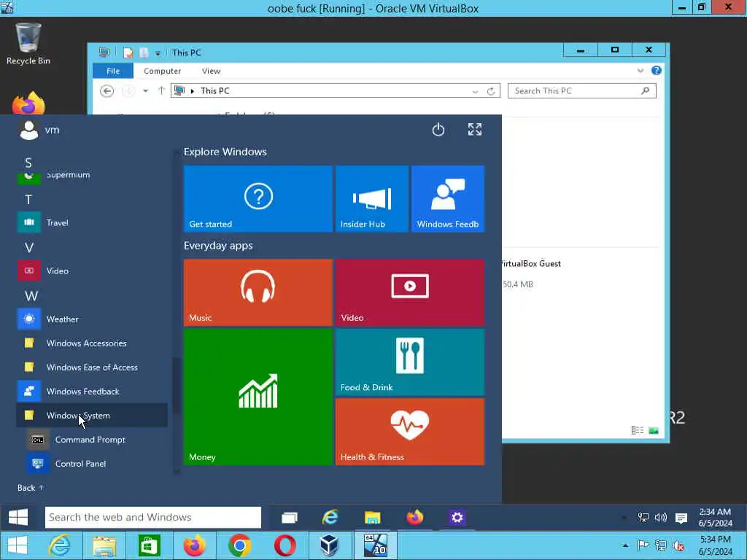Viewport: 747px width, 560px height.
Task: Click the guest Start button
Action: 18,517
